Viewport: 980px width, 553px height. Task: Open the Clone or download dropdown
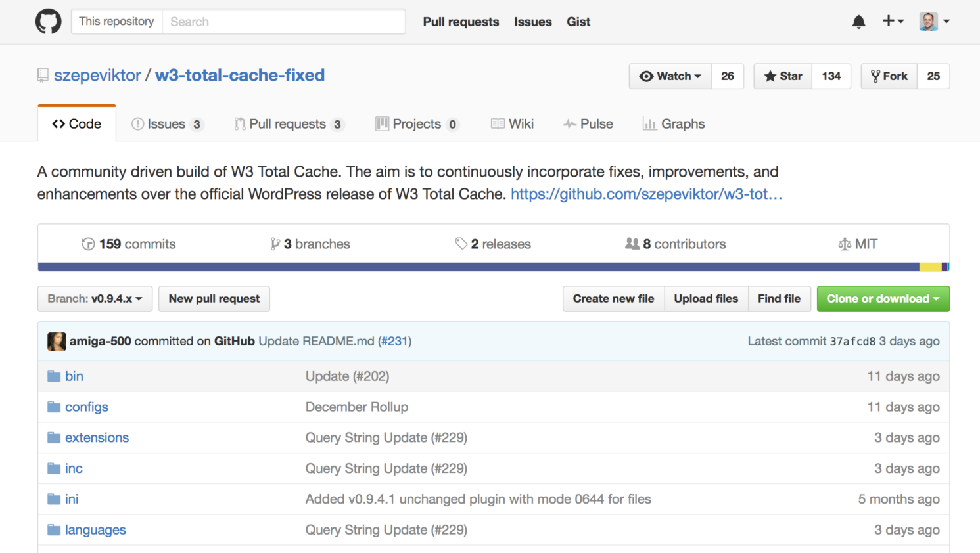(883, 299)
